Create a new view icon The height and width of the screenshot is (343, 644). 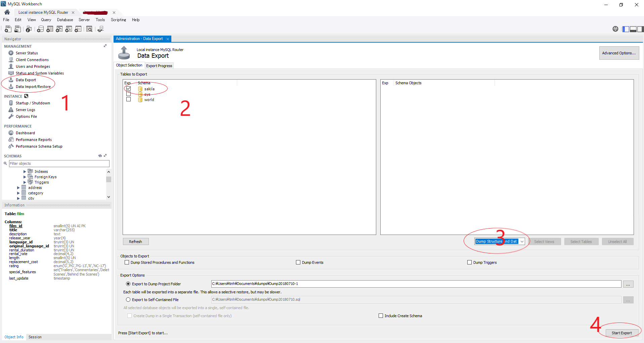click(59, 29)
